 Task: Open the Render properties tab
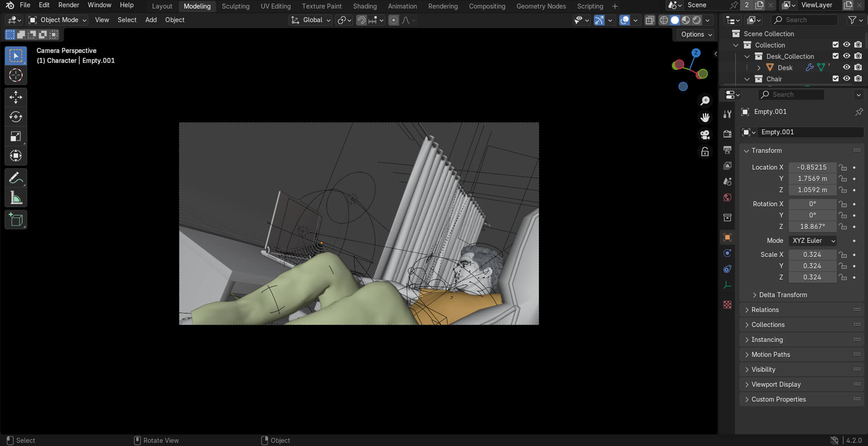click(727, 134)
